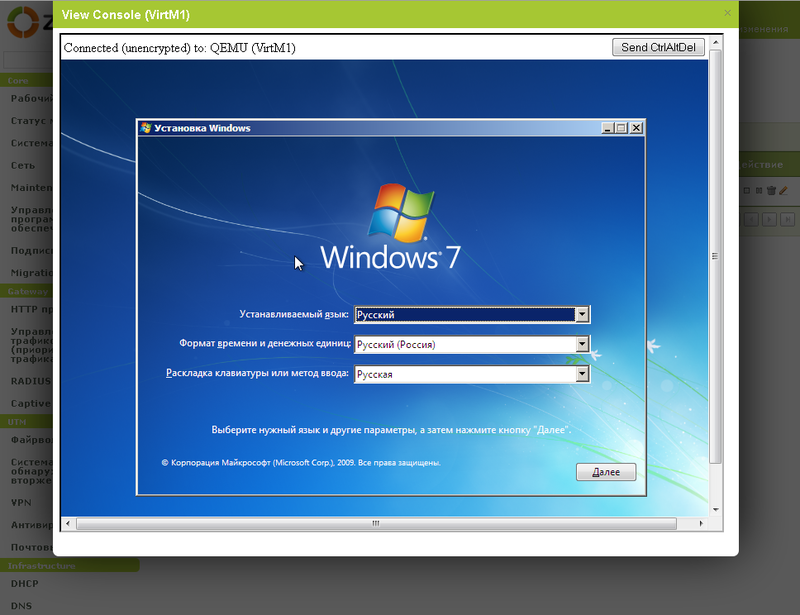Click the соединения link at top right

(765, 28)
